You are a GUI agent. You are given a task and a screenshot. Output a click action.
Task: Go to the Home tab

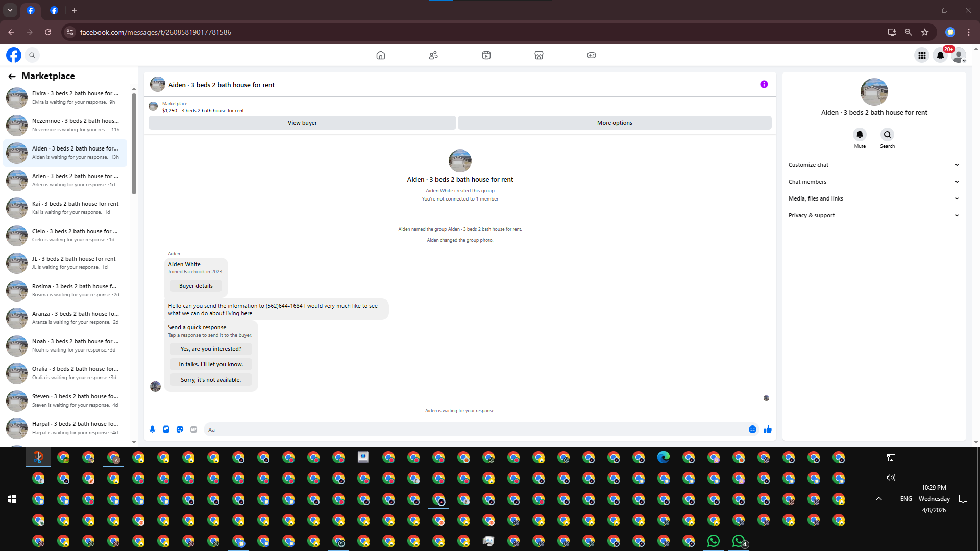[380, 55]
